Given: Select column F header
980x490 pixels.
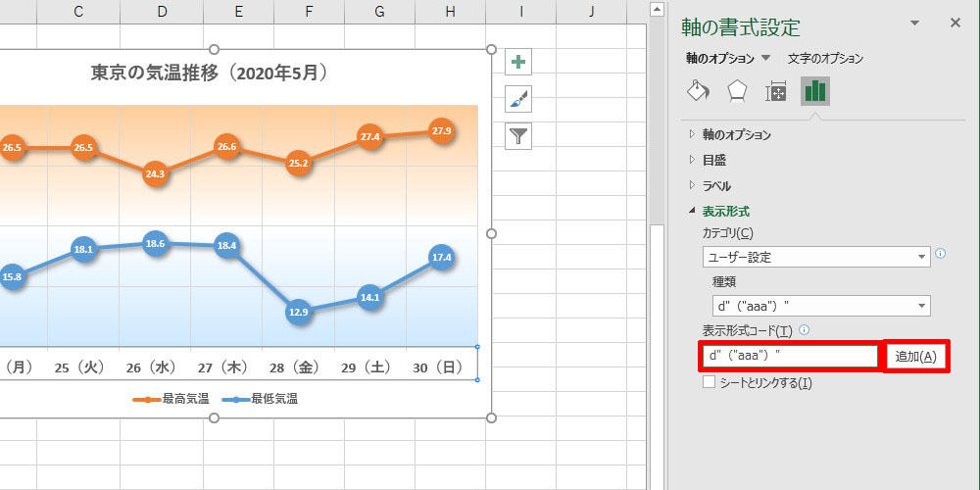Looking at the screenshot, I should coord(310,11).
